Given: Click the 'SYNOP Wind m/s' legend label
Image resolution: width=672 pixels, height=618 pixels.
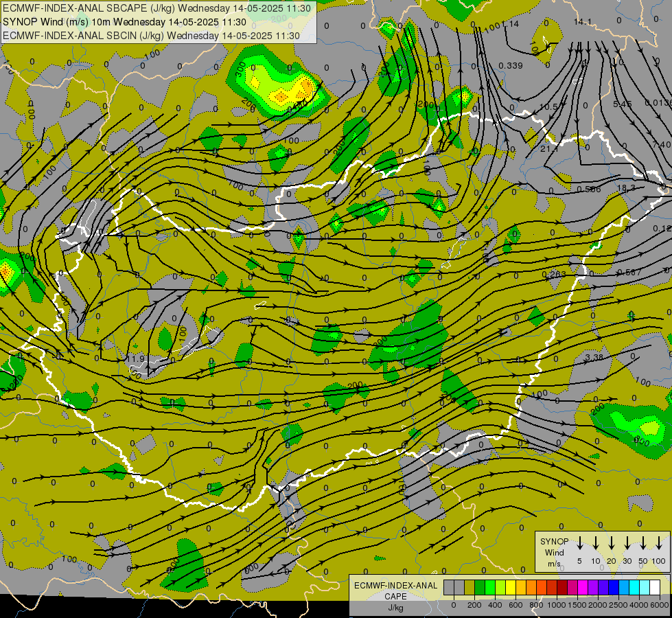Looking at the screenshot, I should [554, 552].
